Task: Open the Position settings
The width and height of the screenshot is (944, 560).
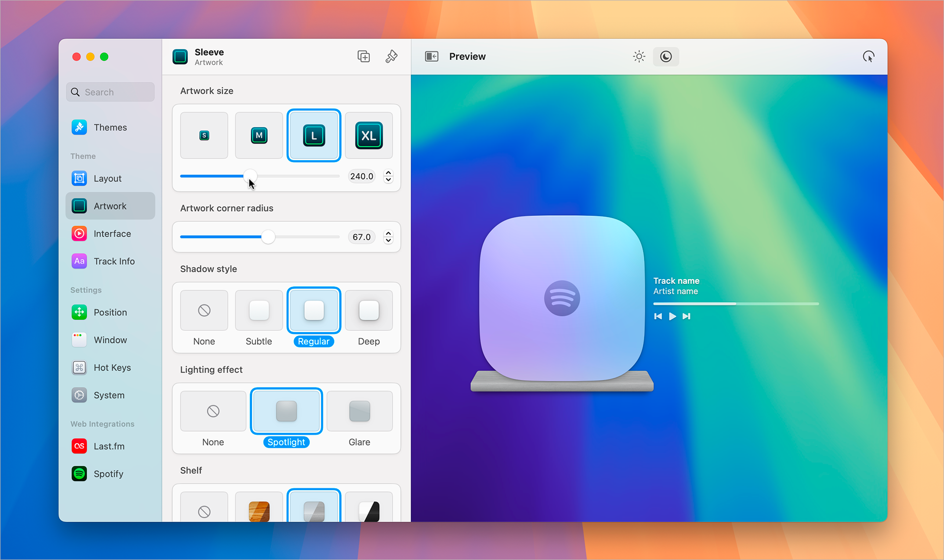Action: (110, 312)
